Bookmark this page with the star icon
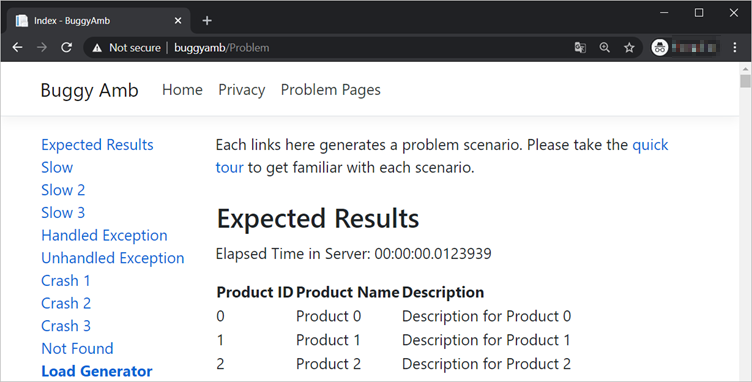 click(629, 47)
